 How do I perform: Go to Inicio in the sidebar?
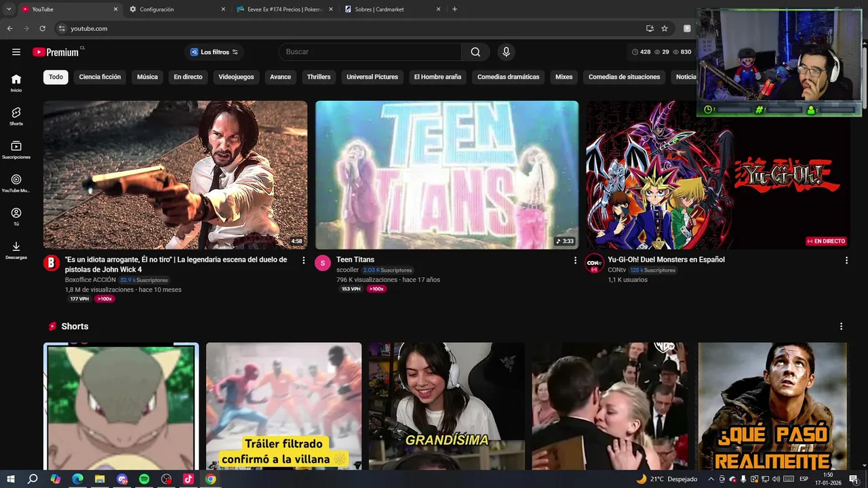[x=16, y=83]
